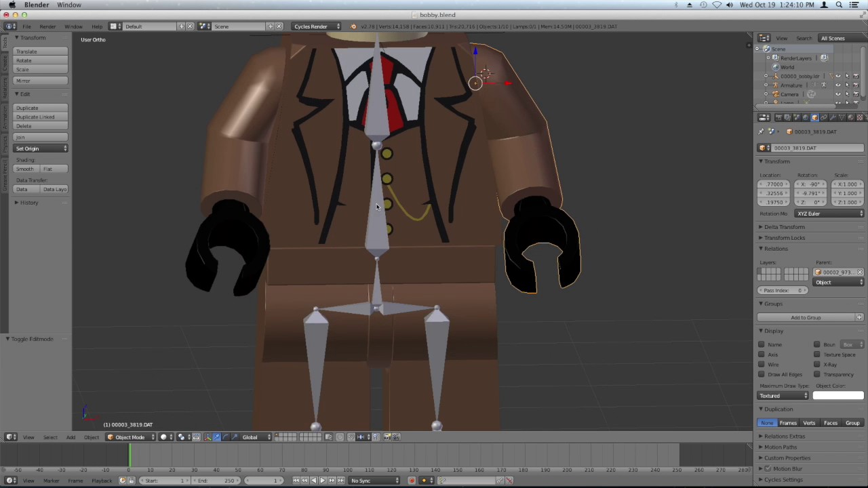Click the Add to Group button
The image size is (868, 488).
(806, 317)
